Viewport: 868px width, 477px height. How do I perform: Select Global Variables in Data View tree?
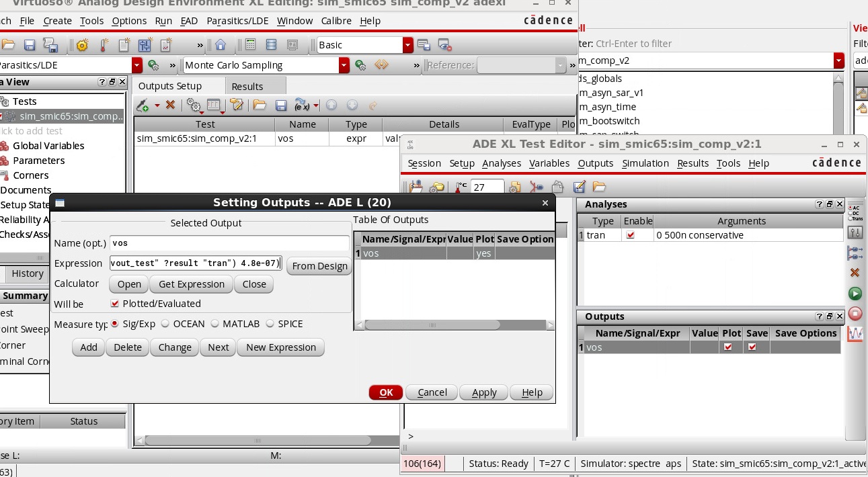(48, 146)
